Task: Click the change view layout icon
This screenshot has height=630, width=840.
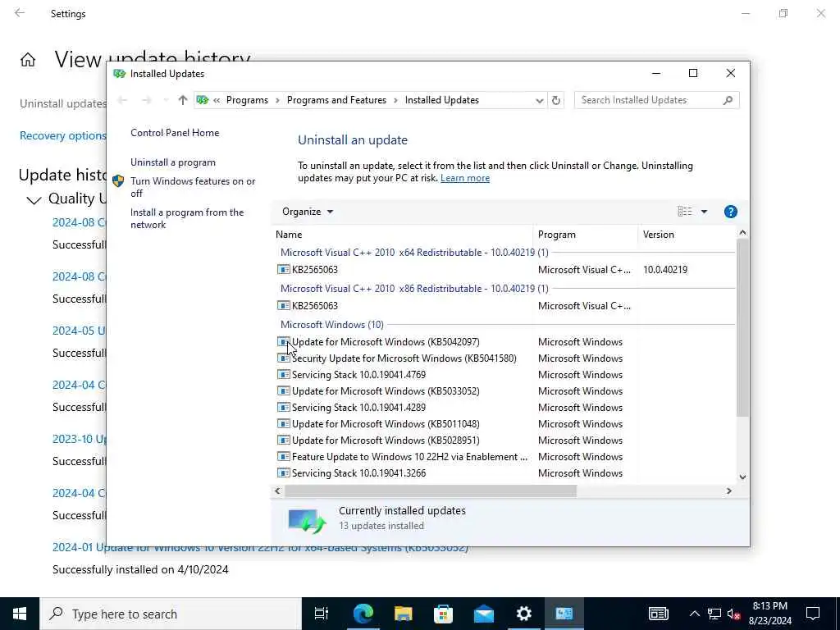Action: point(685,212)
